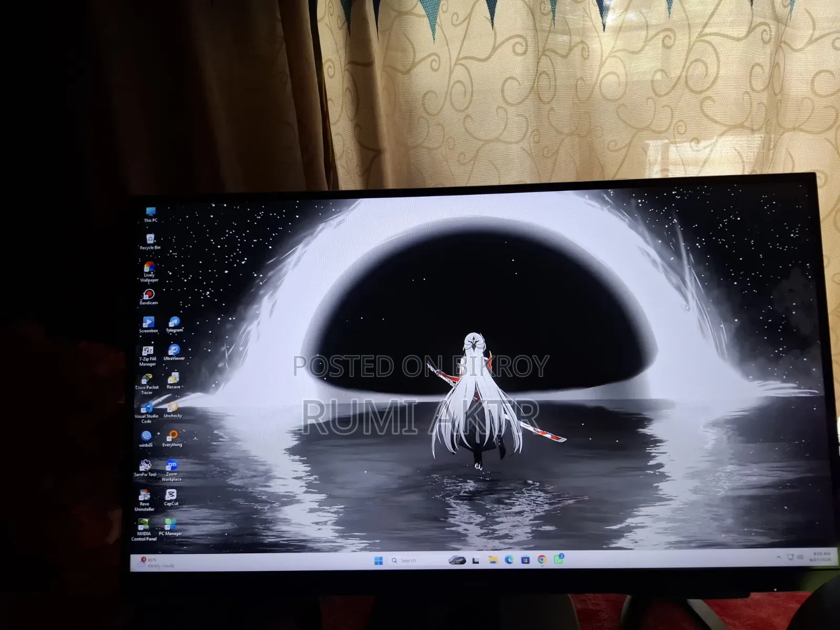
Task: Open the clock and date flyout
Action: (x=821, y=556)
